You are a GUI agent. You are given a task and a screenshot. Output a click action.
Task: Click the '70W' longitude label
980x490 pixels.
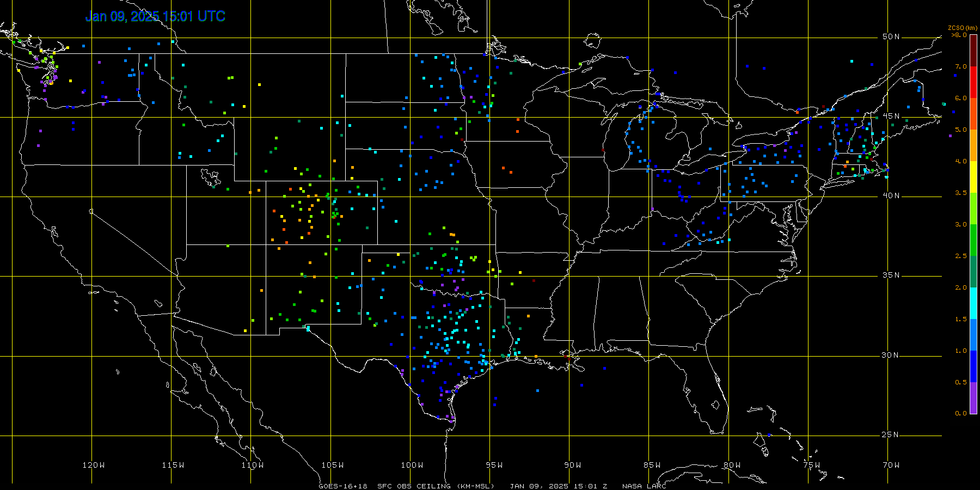[891, 465]
